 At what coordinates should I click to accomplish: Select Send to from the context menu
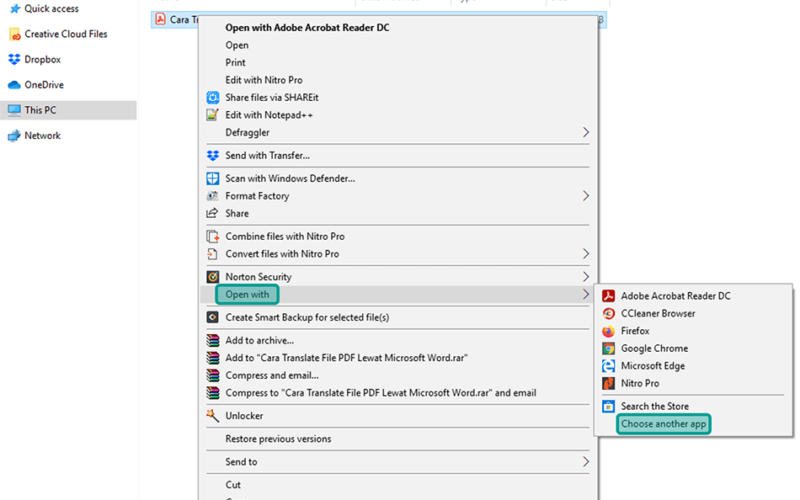tap(241, 462)
